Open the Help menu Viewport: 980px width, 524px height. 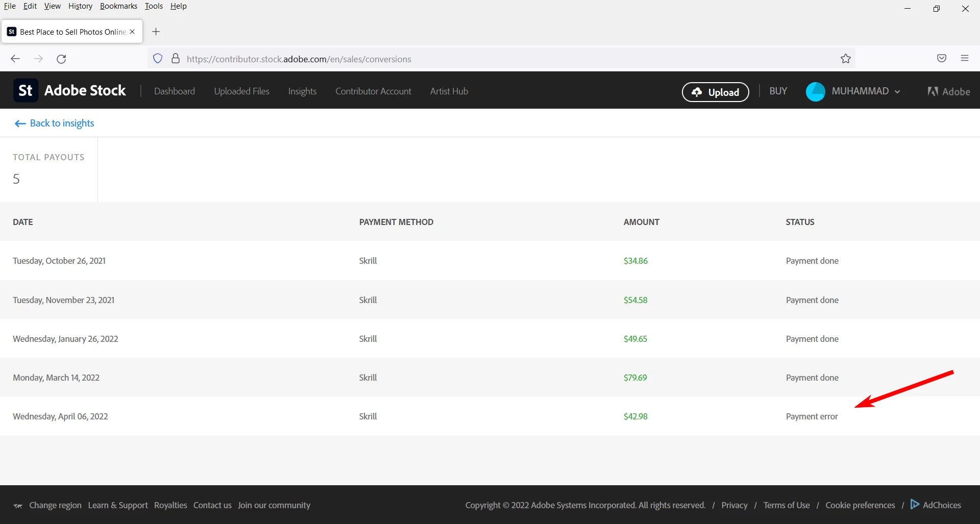(x=179, y=6)
